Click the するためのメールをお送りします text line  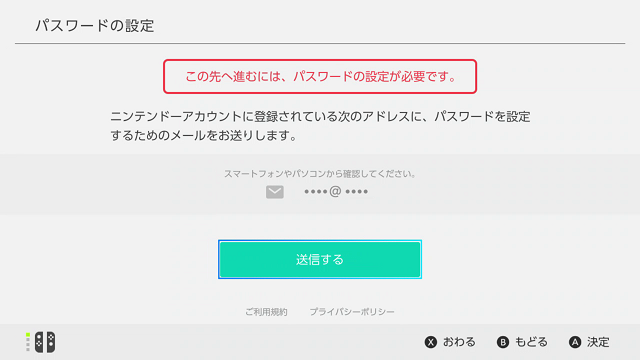pos(204,135)
